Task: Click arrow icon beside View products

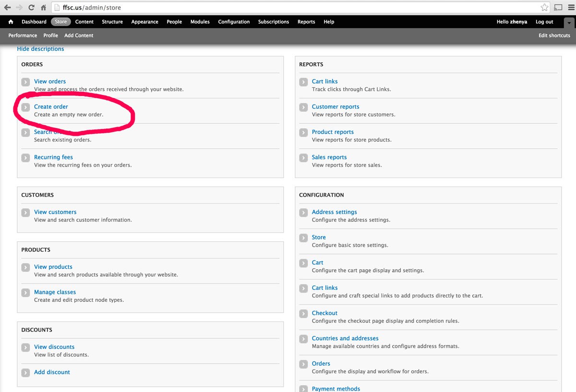Action: click(25, 267)
